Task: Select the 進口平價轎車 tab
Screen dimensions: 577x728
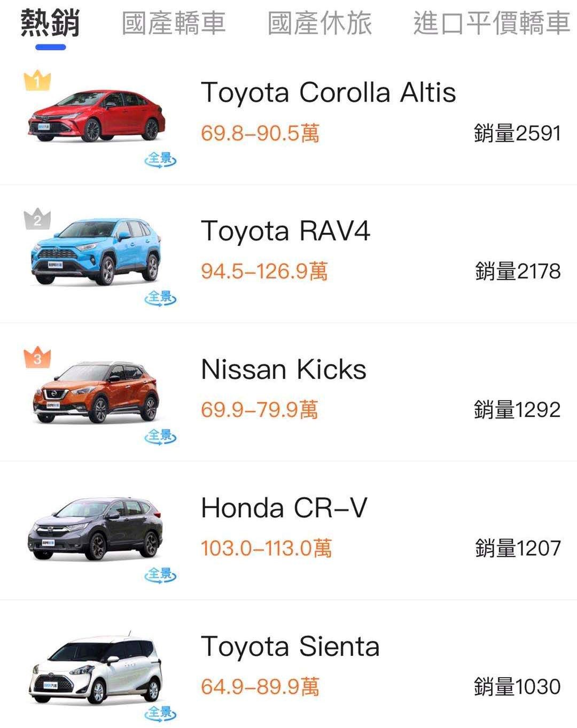Action: coord(492,24)
